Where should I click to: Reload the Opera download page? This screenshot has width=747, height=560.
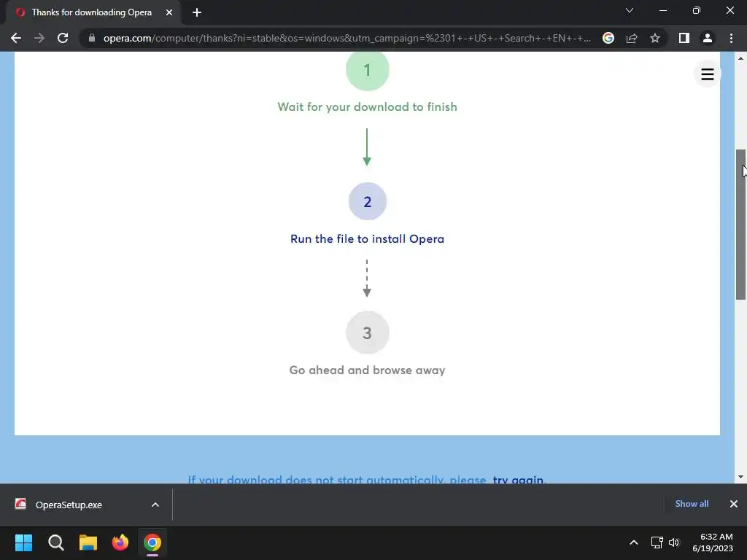(63, 38)
